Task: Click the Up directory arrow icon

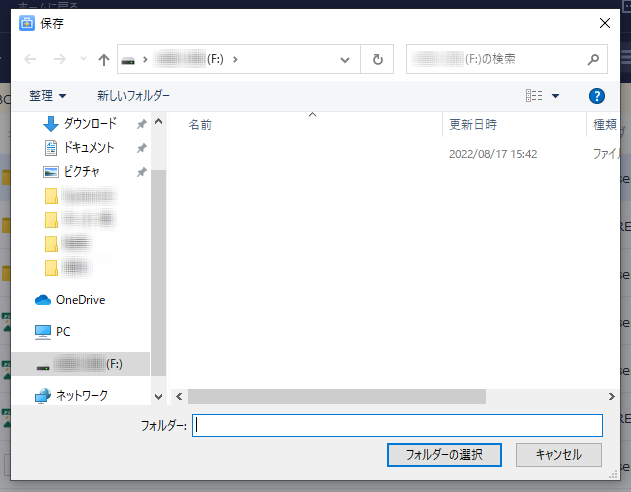Action: [x=104, y=60]
